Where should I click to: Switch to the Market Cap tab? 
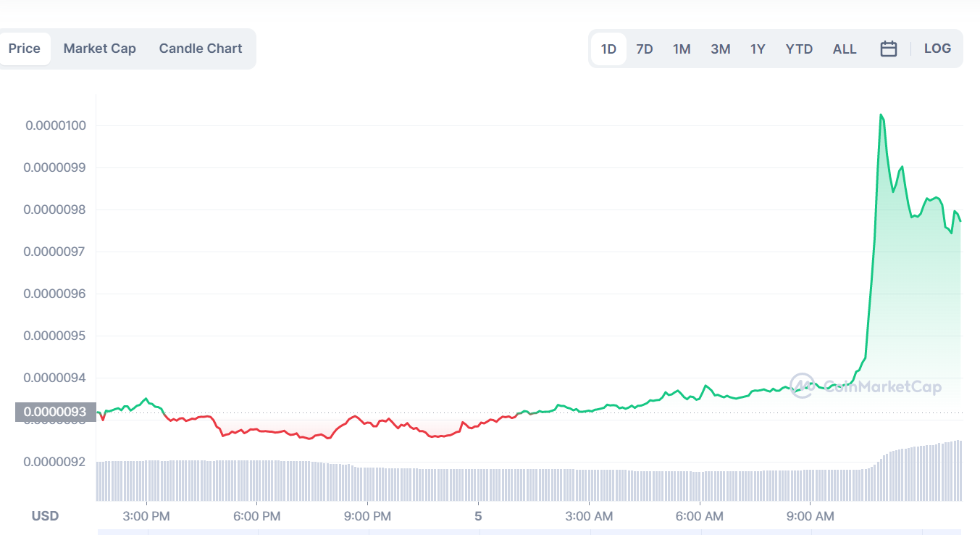[x=100, y=49]
